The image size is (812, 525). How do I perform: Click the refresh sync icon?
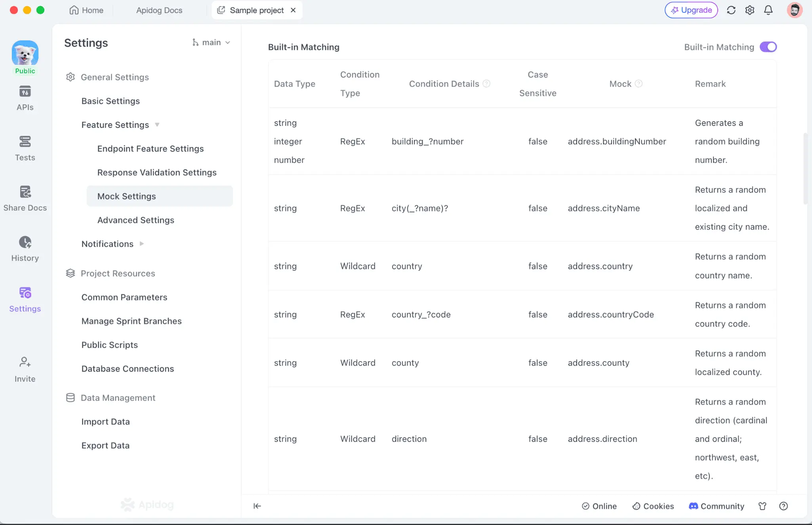click(731, 10)
